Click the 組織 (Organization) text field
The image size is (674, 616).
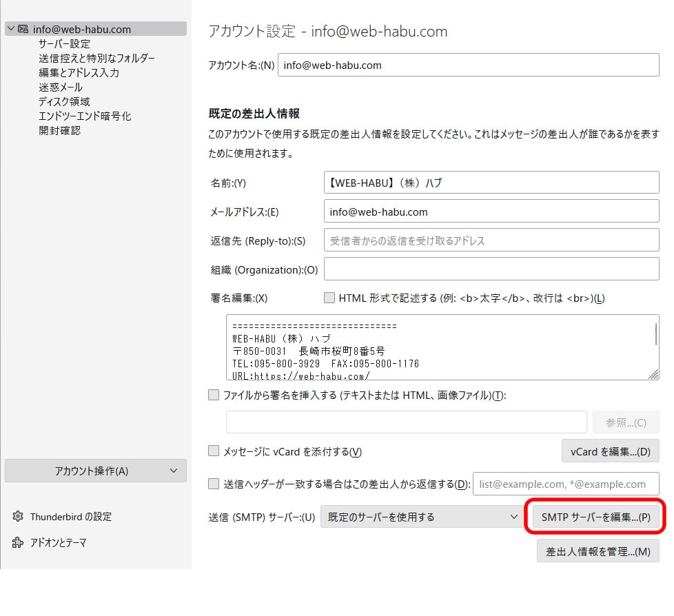click(x=491, y=269)
